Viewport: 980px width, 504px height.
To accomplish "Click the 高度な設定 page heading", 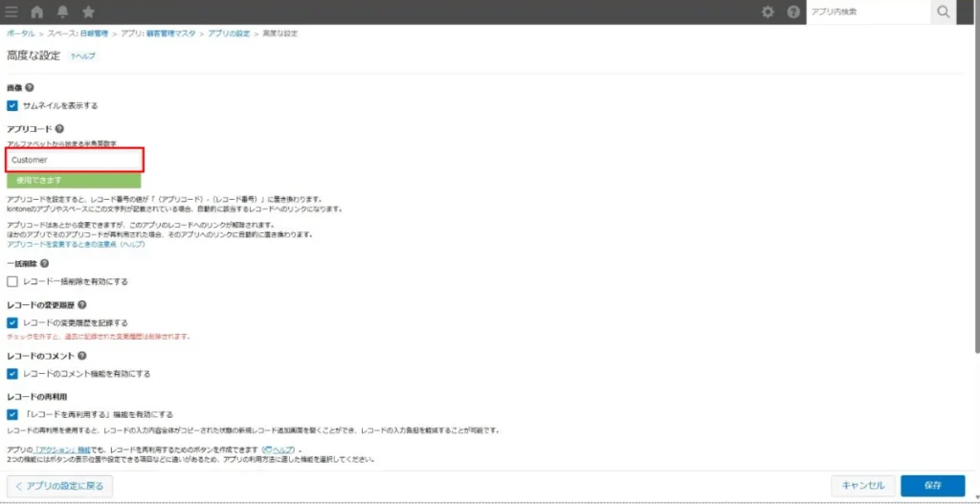I will click(x=33, y=56).
